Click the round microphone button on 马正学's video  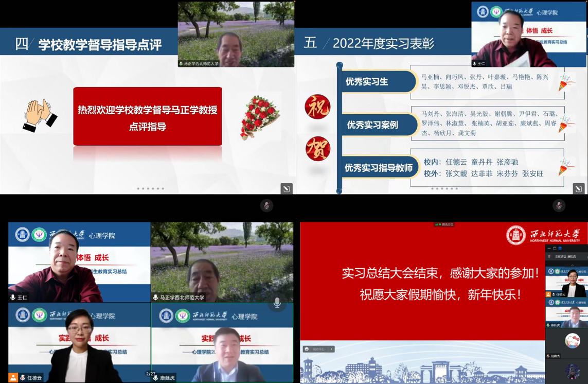click(x=277, y=303)
